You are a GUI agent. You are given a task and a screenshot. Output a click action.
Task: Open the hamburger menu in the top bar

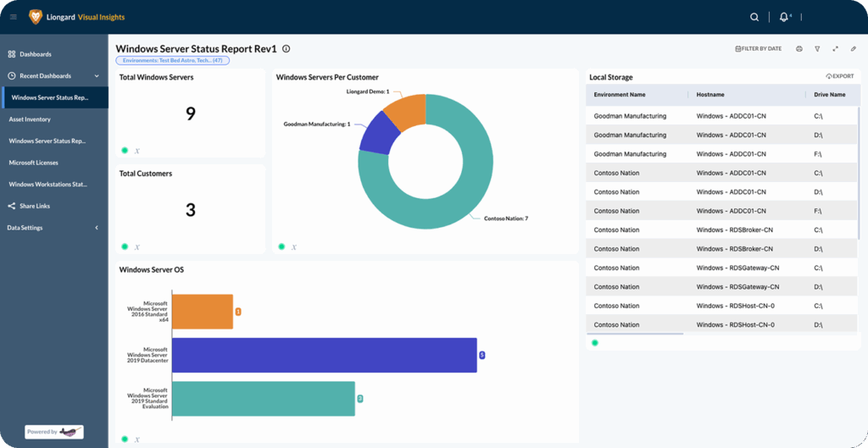(14, 17)
